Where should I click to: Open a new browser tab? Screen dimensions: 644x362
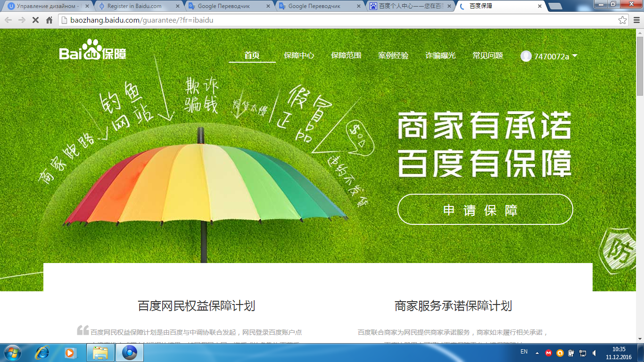coord(555,7)
